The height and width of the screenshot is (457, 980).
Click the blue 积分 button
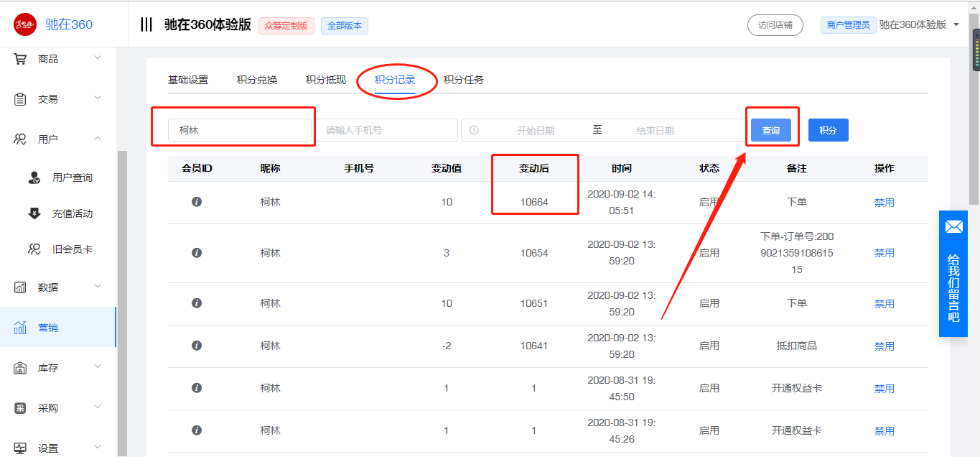[x=829, y=130]
